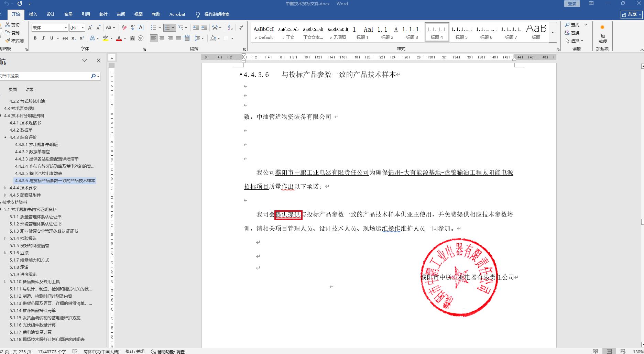Switch to 结果 tab in navigation pane
The height and width of the screenshot is (354, 644).
(x=30, y=90)
